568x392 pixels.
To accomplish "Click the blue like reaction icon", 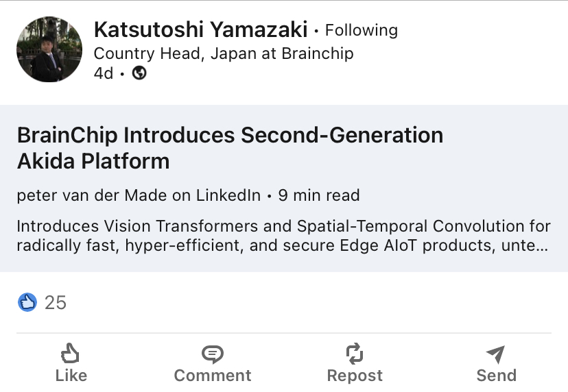I will 27,302.
